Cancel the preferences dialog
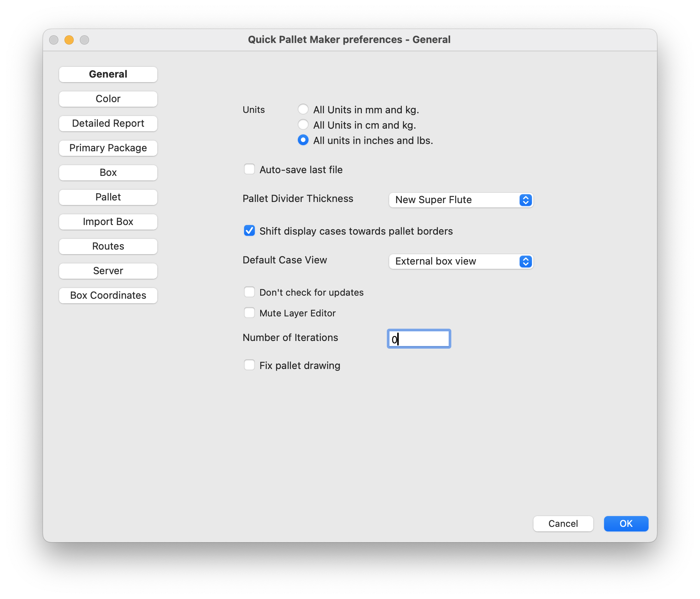Viewport: 700px width, 599px height. 563,524
